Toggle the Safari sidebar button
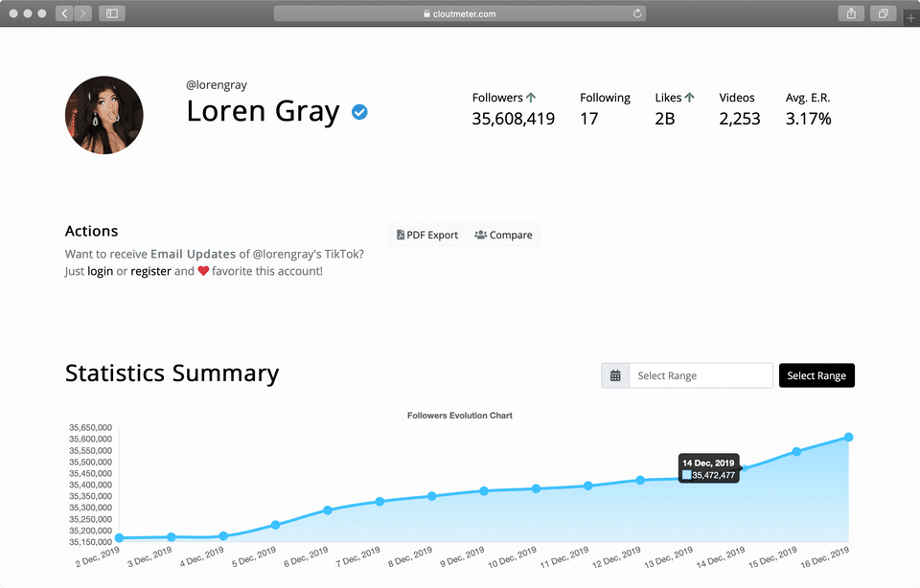 (111, 13)
